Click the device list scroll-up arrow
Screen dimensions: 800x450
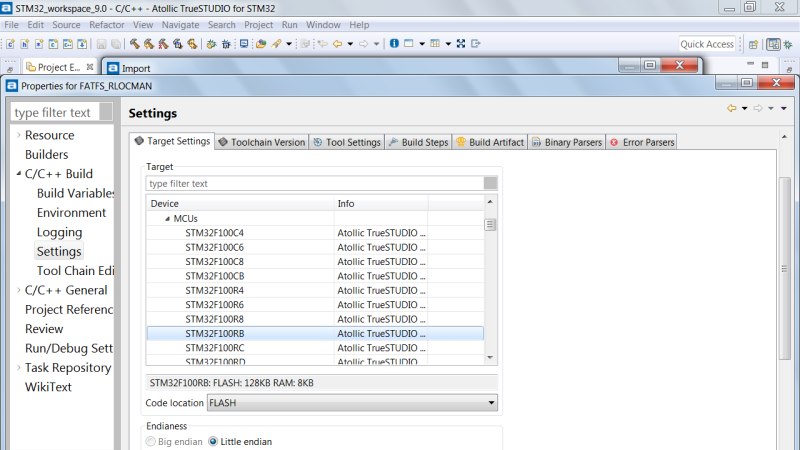pyautogui.click(x=490, y=202)
